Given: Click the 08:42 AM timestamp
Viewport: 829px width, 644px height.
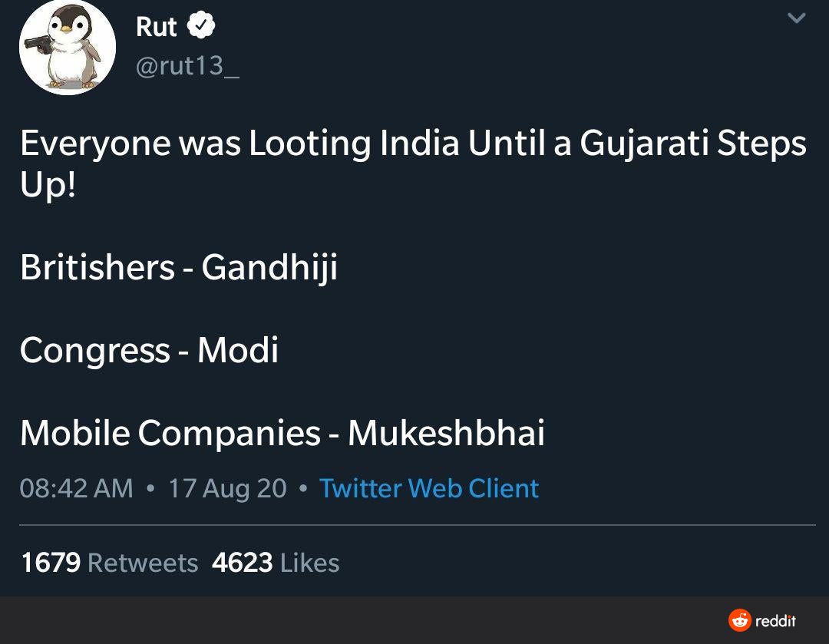Looking at the screenshot, I should click(76, 488).
